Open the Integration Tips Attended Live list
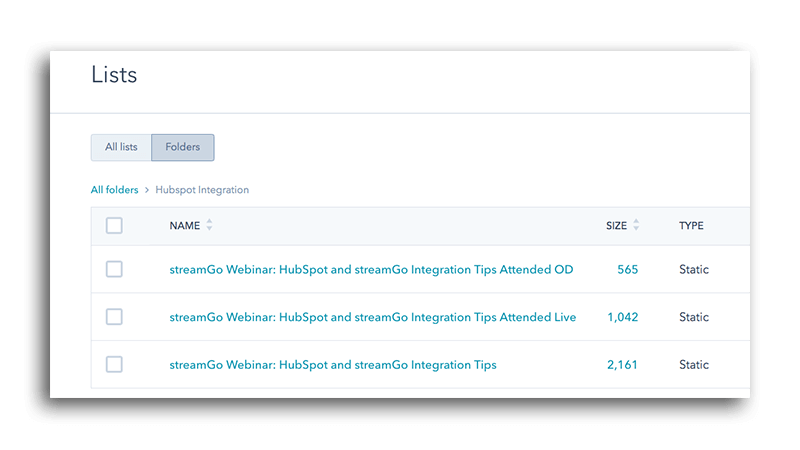Screen dimensions: 800x450 pos(372,318)
